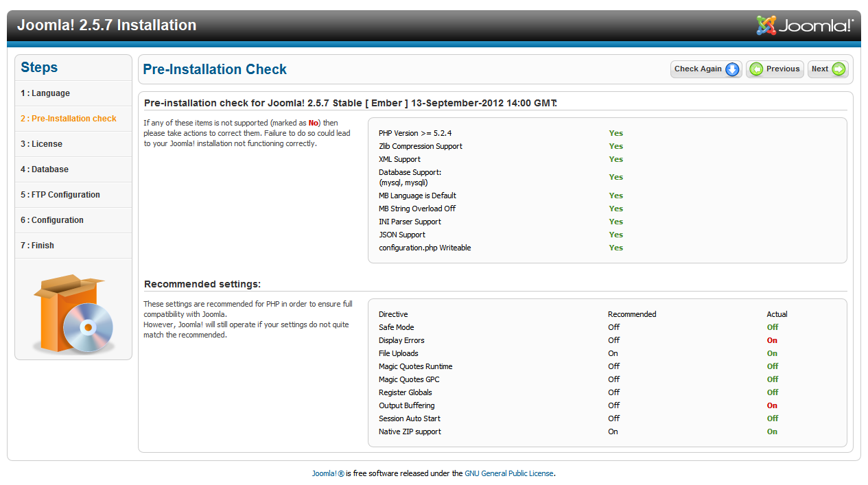Click the Check Again button
Viewport: 868px width, 485px height.
coord(706,69)
